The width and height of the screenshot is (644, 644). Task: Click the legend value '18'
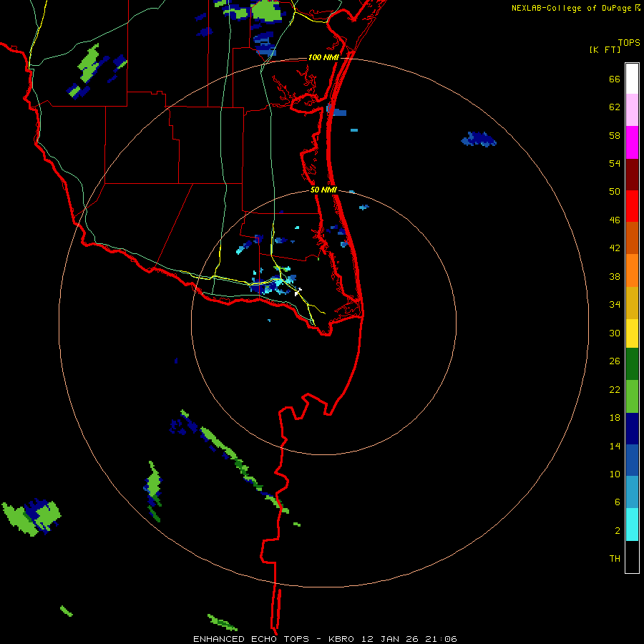tap(615, 418)
